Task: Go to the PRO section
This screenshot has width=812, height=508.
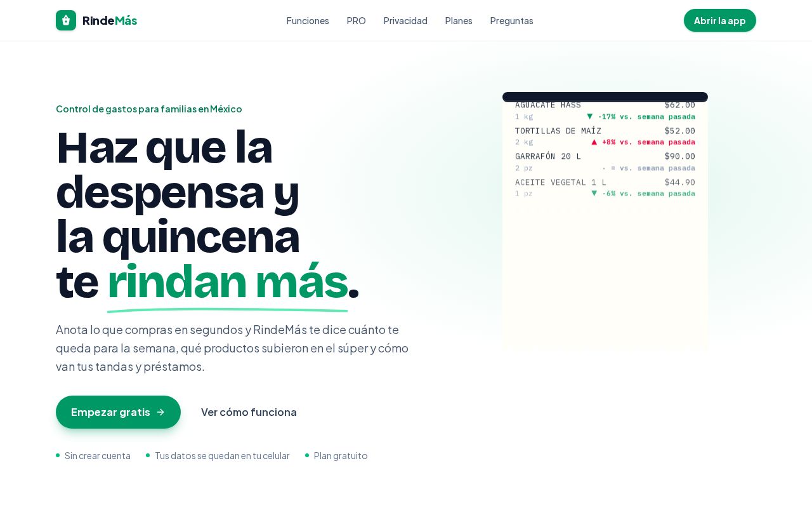Action: coord(357,20)
